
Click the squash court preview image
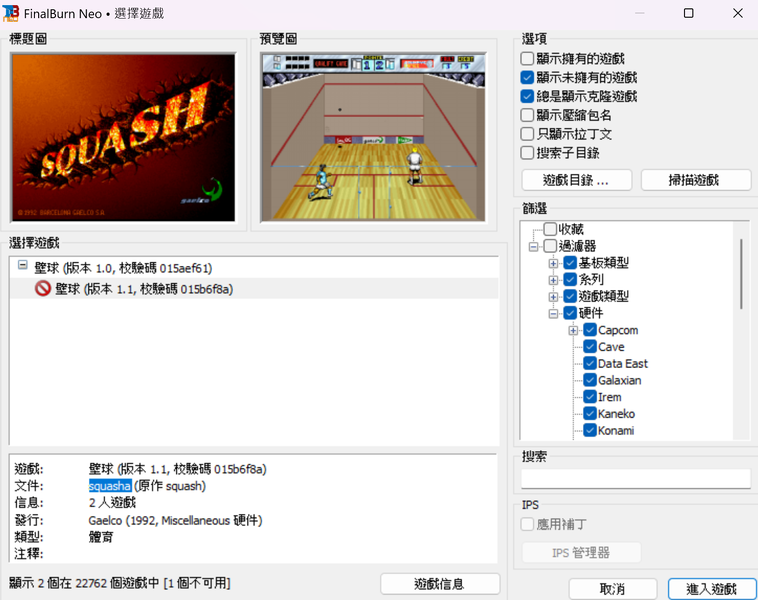373,137
